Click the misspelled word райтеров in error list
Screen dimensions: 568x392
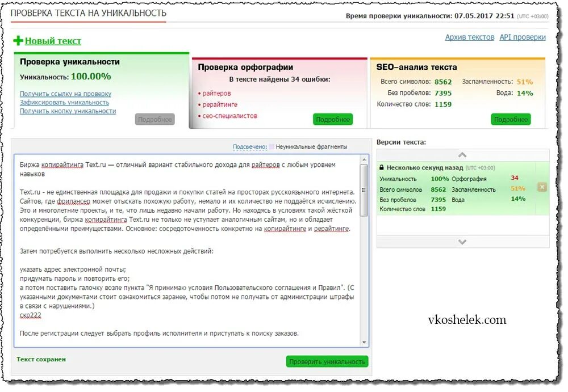coord(216,94)
